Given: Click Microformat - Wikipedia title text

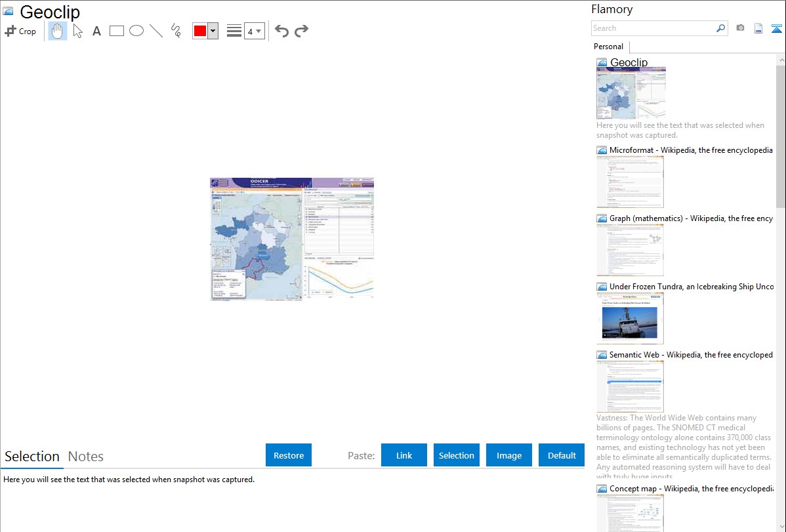Looking at the screenshot, I should click(691, 150).
